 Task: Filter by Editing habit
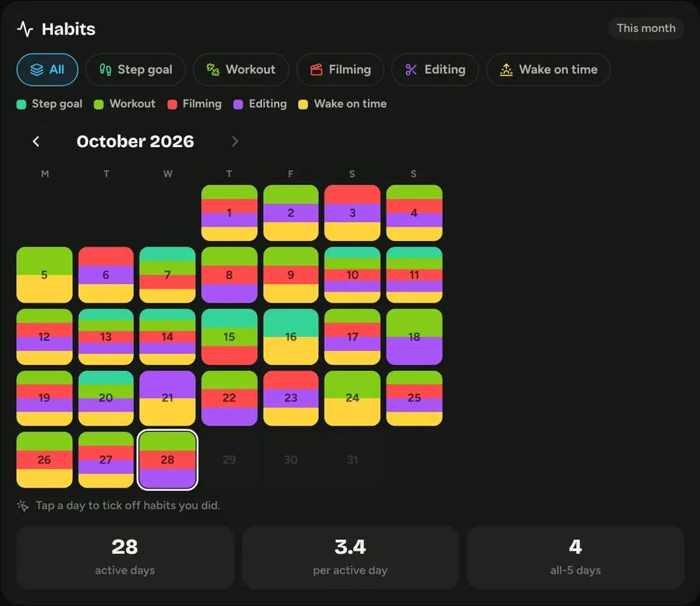click(x=435, y=70)
